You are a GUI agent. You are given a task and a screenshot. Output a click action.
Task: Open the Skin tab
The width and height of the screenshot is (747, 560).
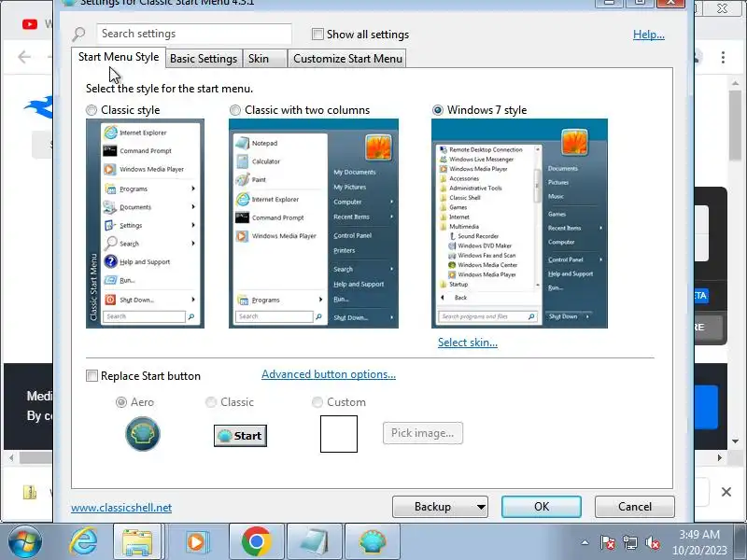[x=265, y=59]
